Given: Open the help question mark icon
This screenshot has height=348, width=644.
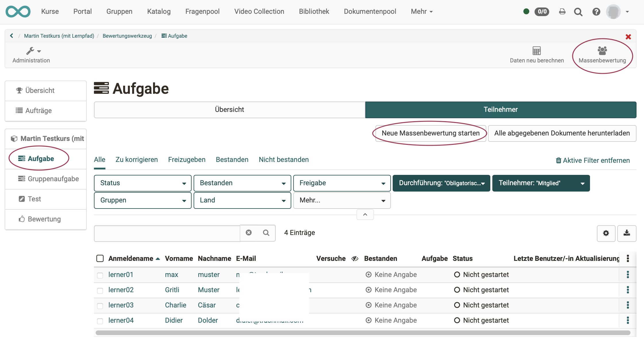Looking at the screenshot, I should [x=596, y=12].
